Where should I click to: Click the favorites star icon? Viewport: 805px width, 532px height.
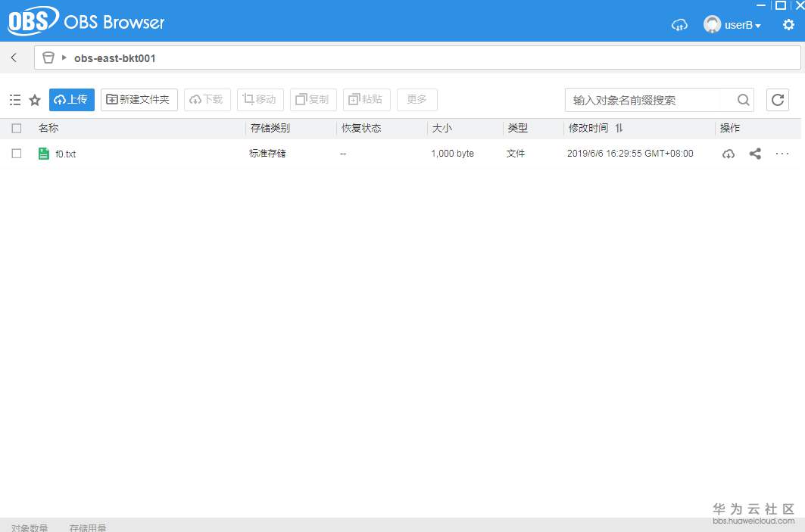pos(34,100)
